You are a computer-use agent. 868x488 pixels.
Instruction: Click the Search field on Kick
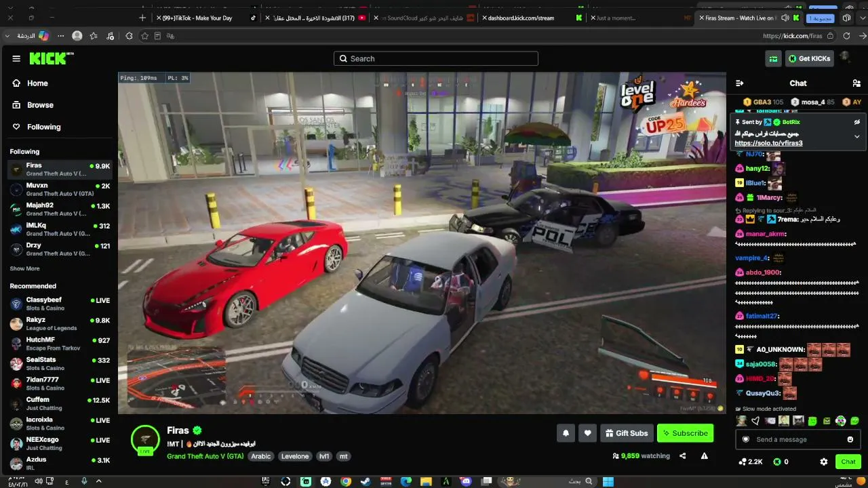[x=436, y=59]
